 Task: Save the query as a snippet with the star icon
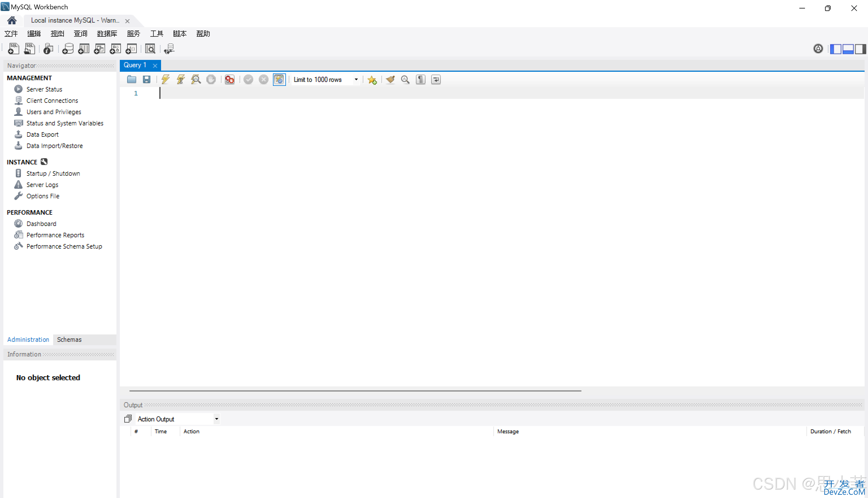372,80
